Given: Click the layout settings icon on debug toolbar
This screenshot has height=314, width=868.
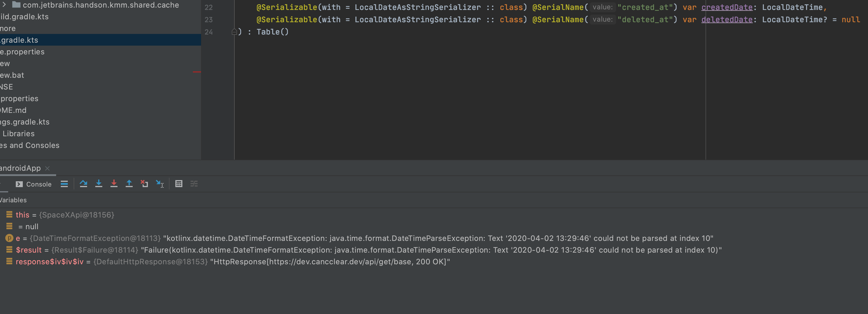Looking at the screenshot, I should click(x=194, y=184).
